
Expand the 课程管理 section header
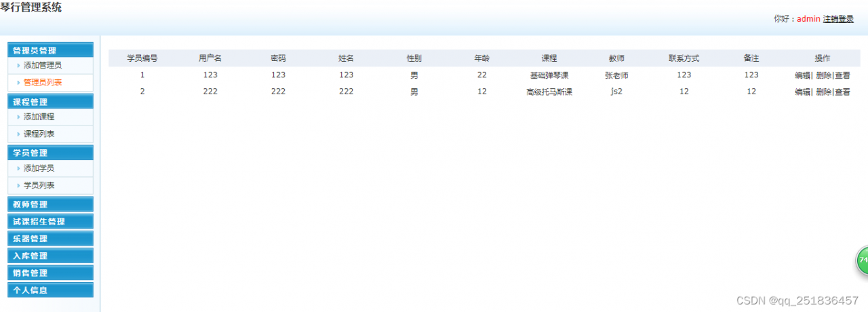click(50, 102)
